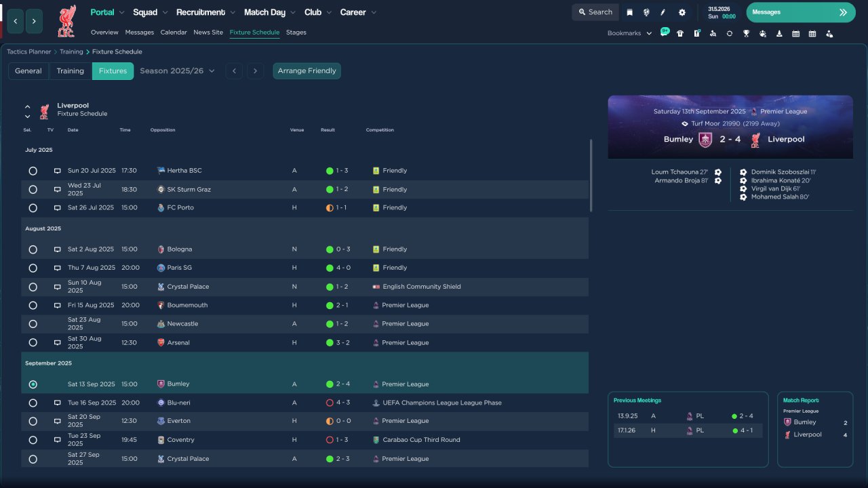
Task: Open the Season 2025/26 dropdown
Action: point(177,70)
